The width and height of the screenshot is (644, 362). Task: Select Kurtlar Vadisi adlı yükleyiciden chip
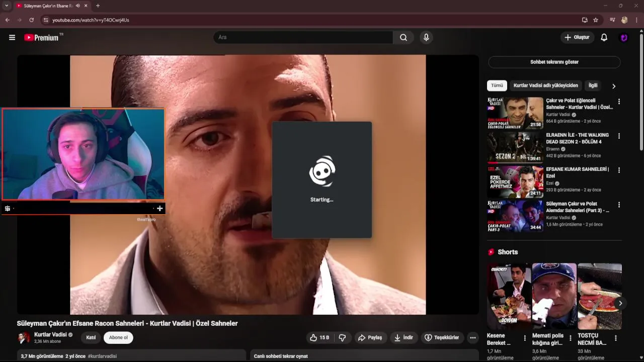[x=546, y=85]
